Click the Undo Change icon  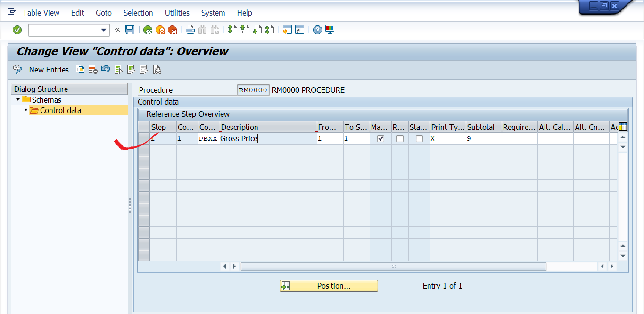pyautogui.click(x=106, y=70)
